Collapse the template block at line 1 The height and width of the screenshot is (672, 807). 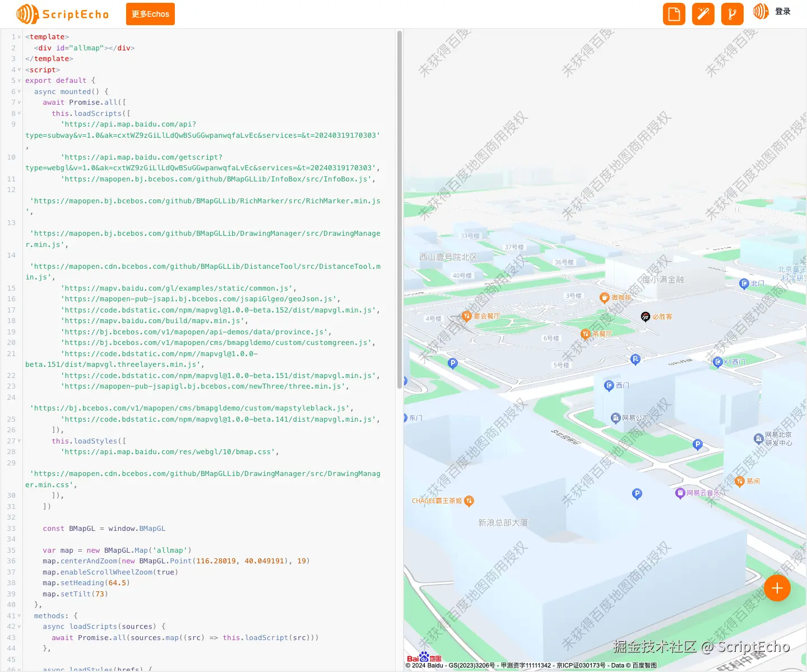(19, 37)
